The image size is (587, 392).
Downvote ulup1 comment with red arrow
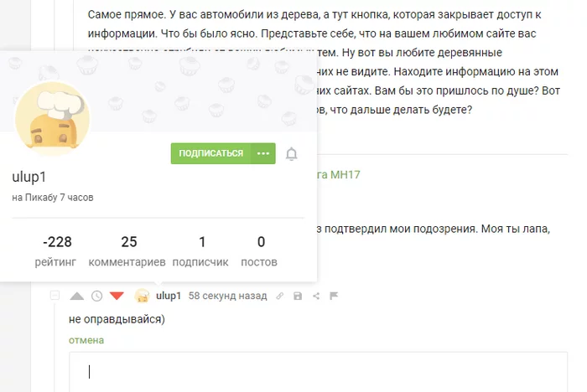click(117, 297)
